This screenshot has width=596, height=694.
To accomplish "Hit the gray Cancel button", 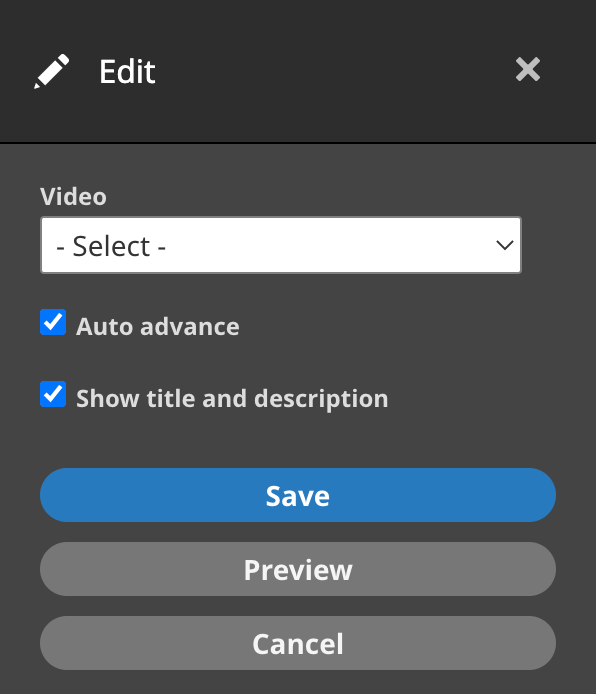I will [x=298, y=643].
